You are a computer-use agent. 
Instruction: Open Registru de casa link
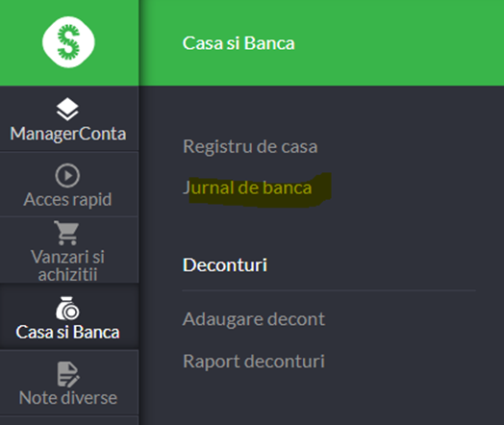coord(250,147)
